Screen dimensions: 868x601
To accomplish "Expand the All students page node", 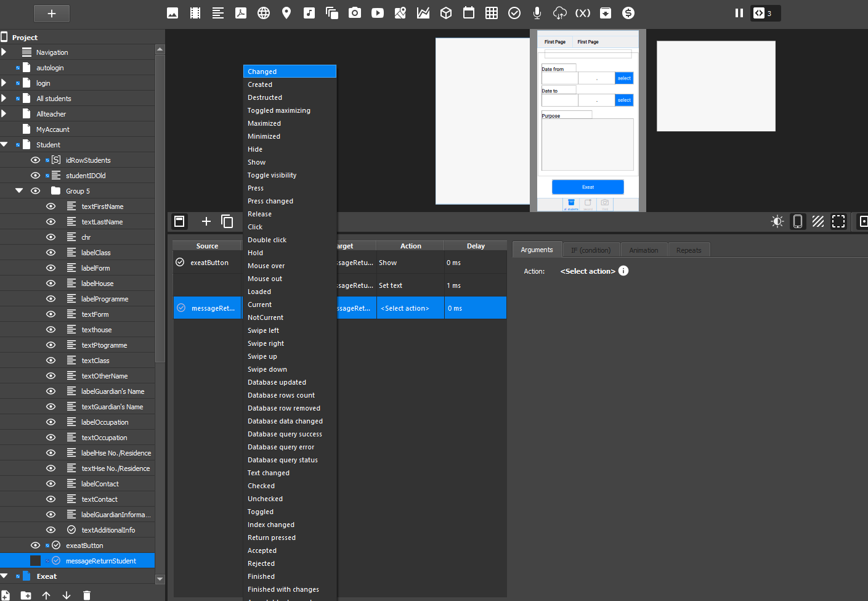I will pos(4,98).
